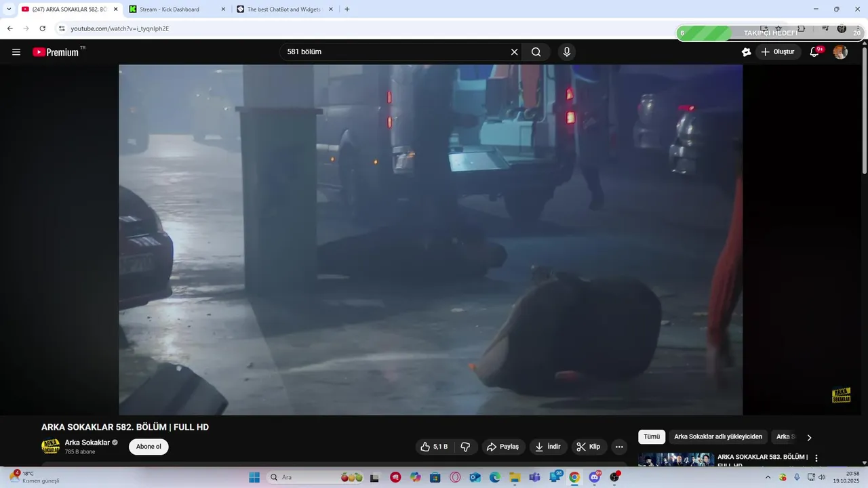This screenshot has width=868, height=488.
Task: Select the Tümü filter chip
Action: pos(652,437)
